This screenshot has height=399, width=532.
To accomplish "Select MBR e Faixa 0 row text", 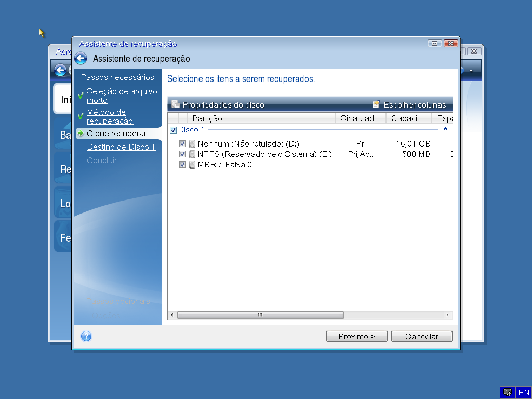I will (x=224, y=165).
